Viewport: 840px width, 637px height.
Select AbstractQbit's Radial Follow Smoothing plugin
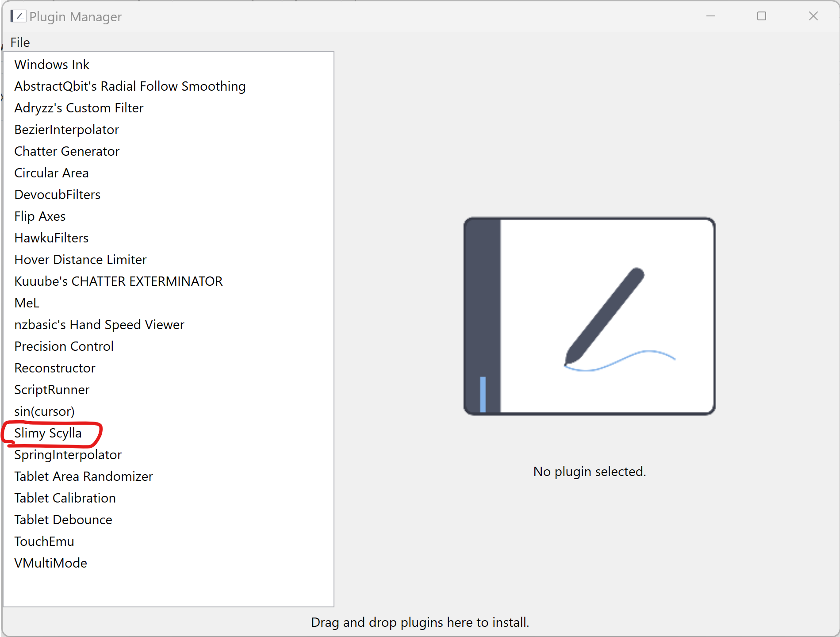coord(130,86)
